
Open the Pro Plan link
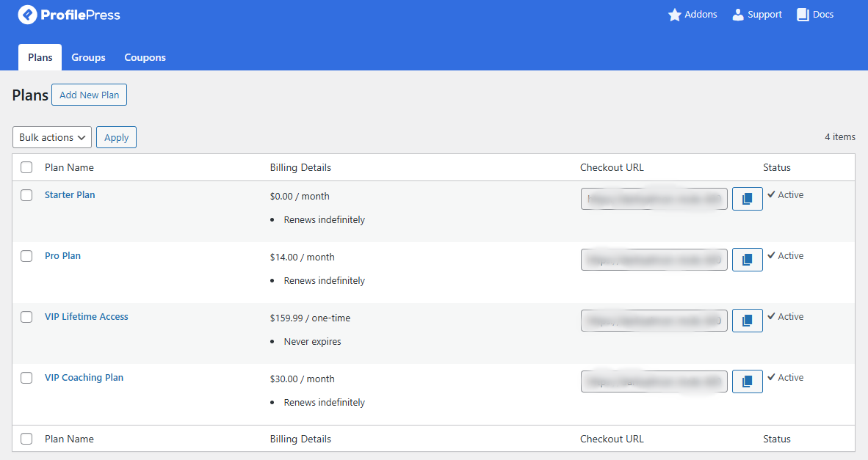point(62,255)
